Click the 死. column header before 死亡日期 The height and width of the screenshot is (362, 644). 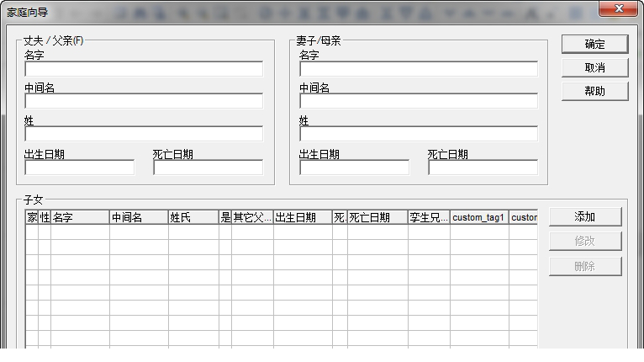[340, 217]
